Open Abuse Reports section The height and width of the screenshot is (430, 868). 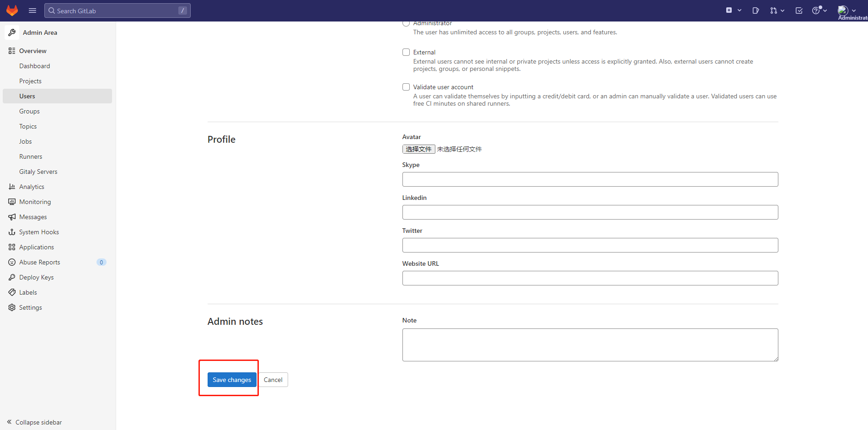[x=40, y=262]
